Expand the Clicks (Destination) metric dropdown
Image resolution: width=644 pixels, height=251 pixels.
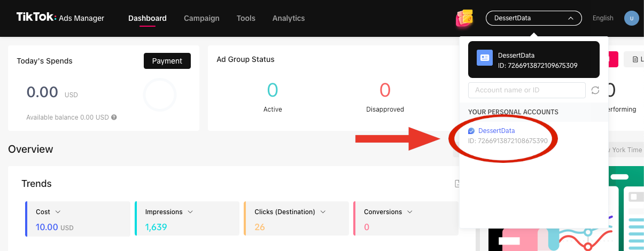pyautogui.click(x=323, y=212)
